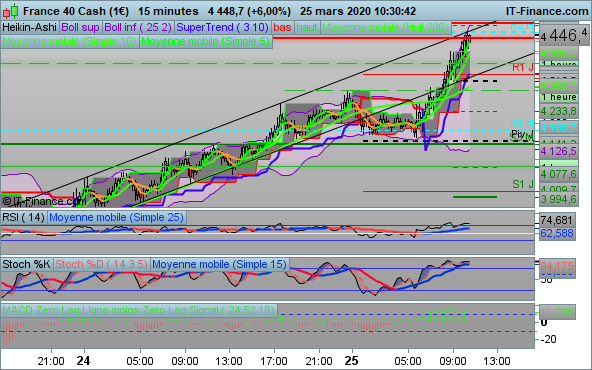Screen dimensions: 592x370
Task: Click the 4 395,0 price axis tag
Action: coord(558,53)
